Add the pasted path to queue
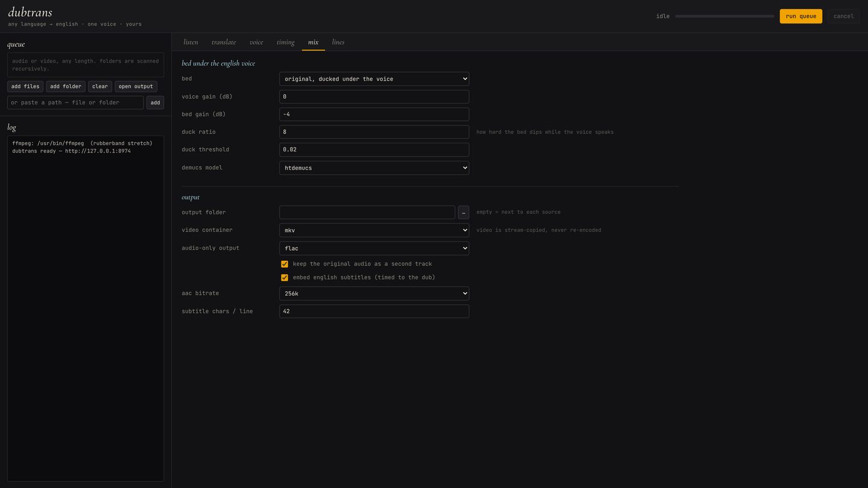Screen dimensions: 868x488 coord(155,102)
